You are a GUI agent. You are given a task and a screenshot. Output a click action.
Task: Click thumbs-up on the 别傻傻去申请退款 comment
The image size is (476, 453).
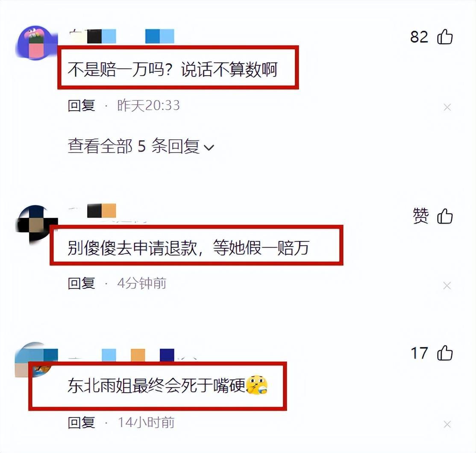pos(445,216)
